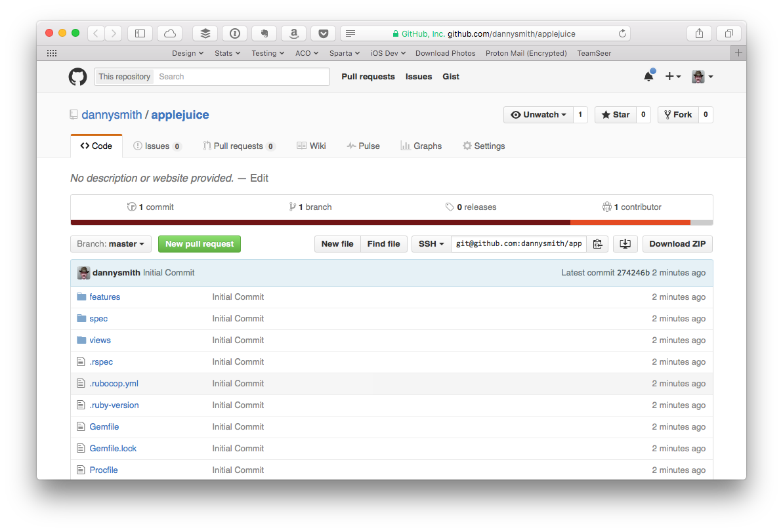Show all tabs overview icon

pyautogui.click(x=729, y=33)
